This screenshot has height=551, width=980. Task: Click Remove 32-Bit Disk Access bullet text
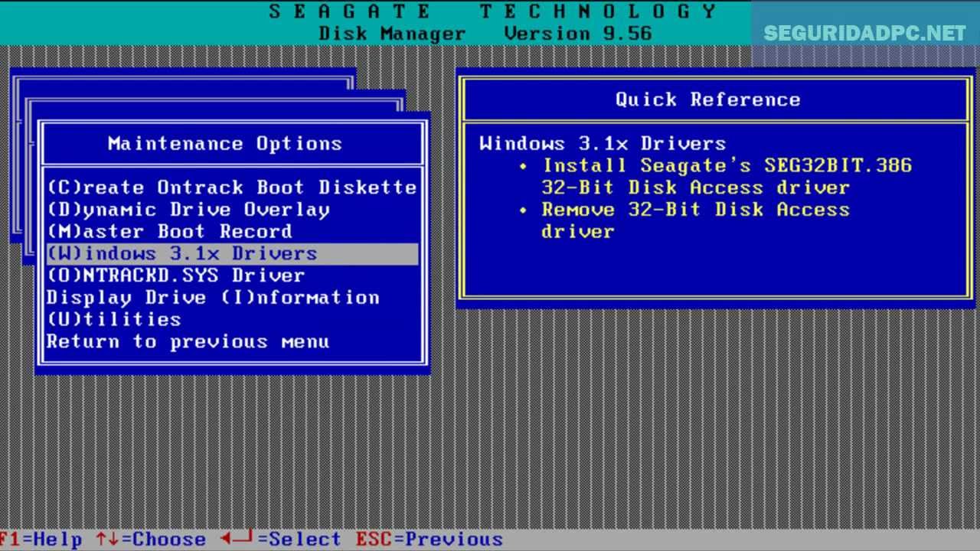coord(696,210)
